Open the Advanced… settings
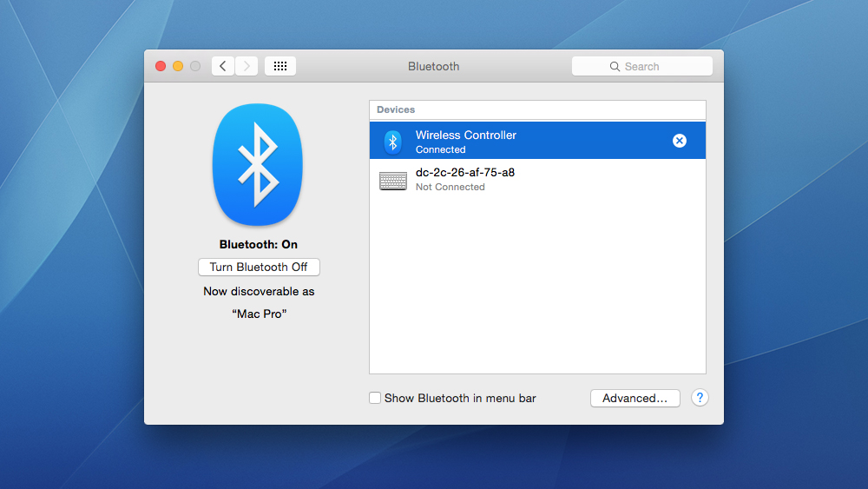868x489 pixels. click(x=635, y=398)
